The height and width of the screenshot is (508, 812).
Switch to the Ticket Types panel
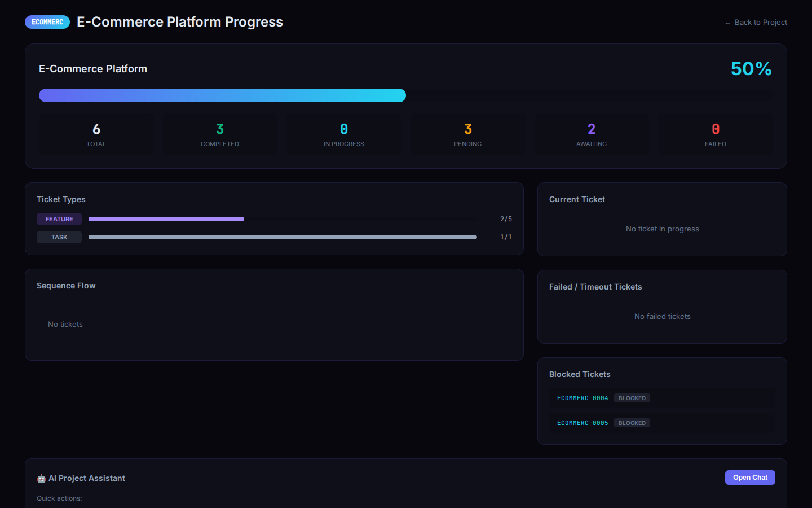61,199
